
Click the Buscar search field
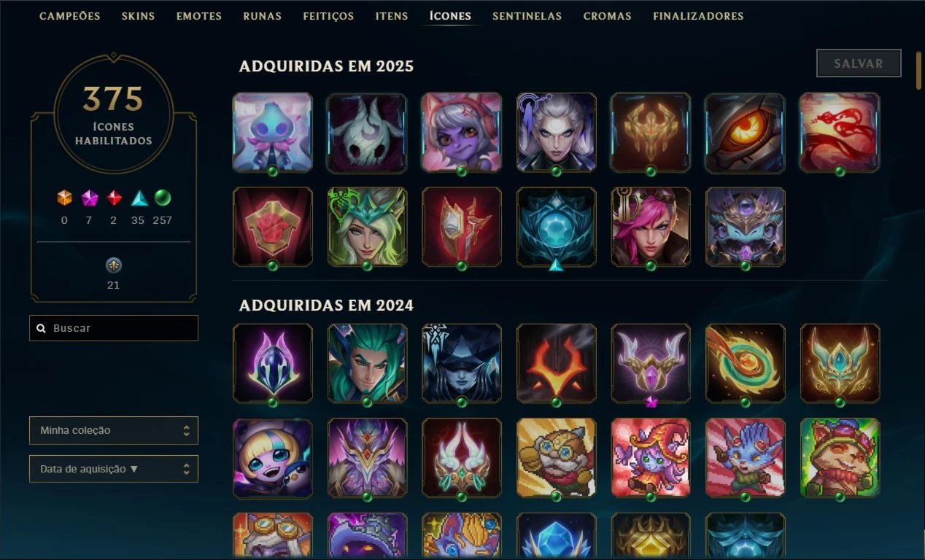click(114, 328)
